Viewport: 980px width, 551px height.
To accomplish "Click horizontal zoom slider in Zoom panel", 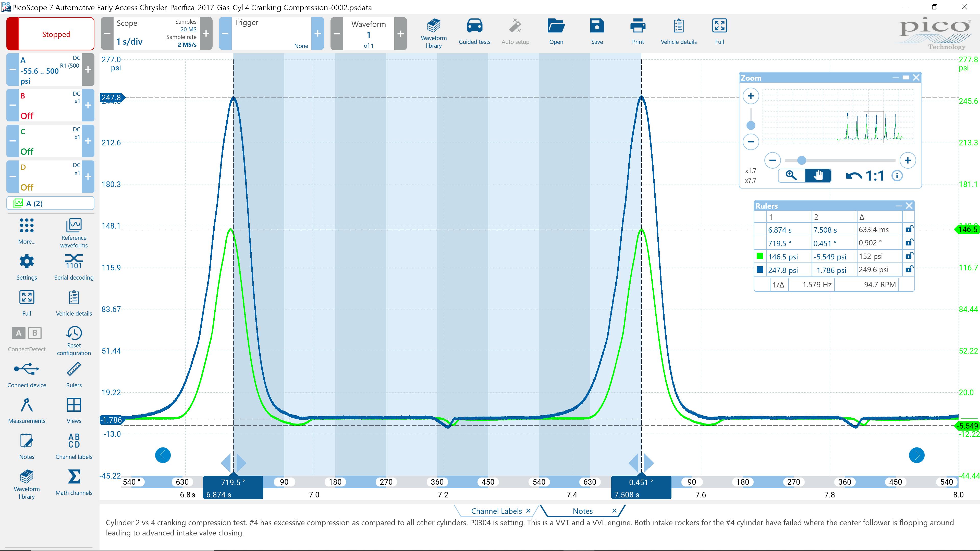I will pyautogui.click(x=802, y=160).
